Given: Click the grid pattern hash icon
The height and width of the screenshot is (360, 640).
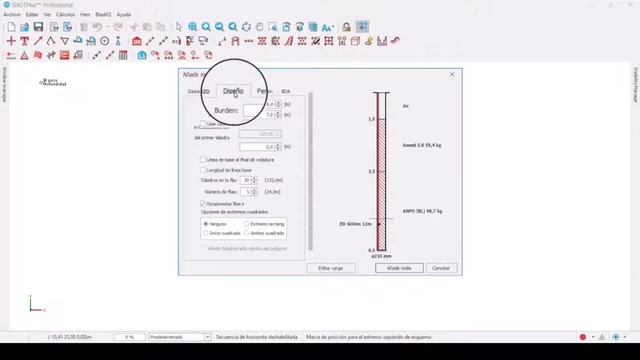Looking at the screenshot, I should [329, 41].
